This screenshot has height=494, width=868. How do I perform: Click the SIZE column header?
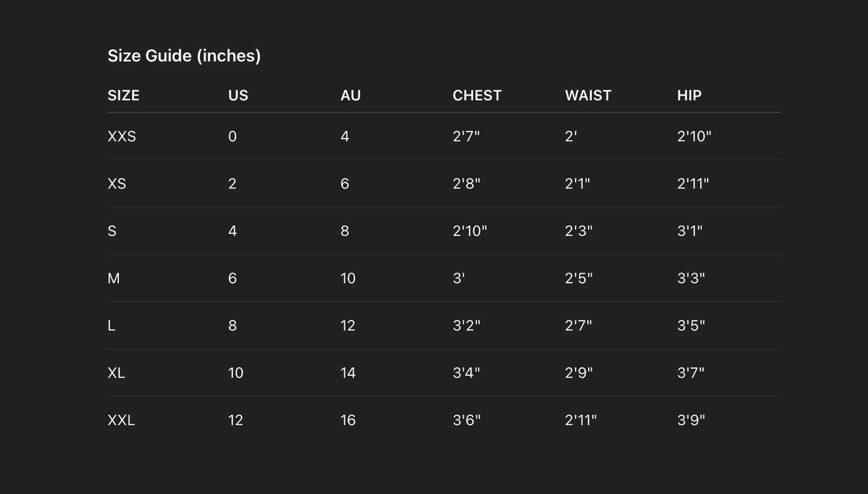click(123, 95)
